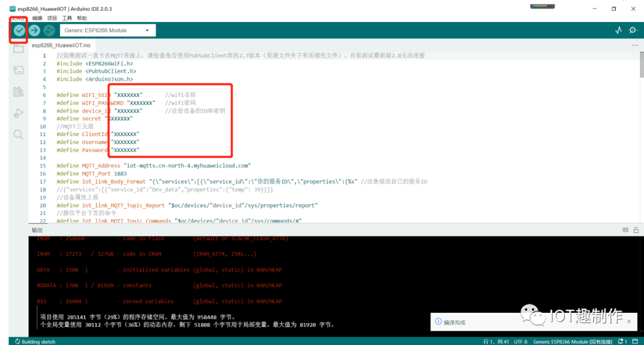
Task: Open the 编辑 menu
Action: click(37, 18)
